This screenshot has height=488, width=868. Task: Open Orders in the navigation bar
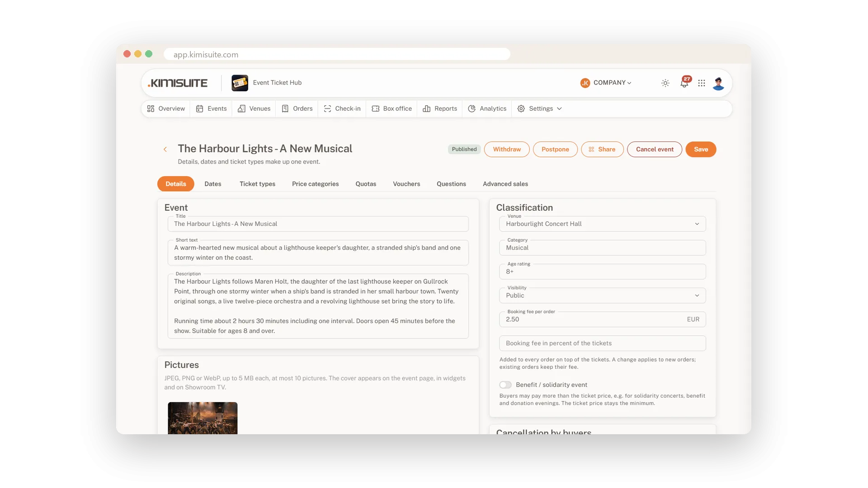297,109
